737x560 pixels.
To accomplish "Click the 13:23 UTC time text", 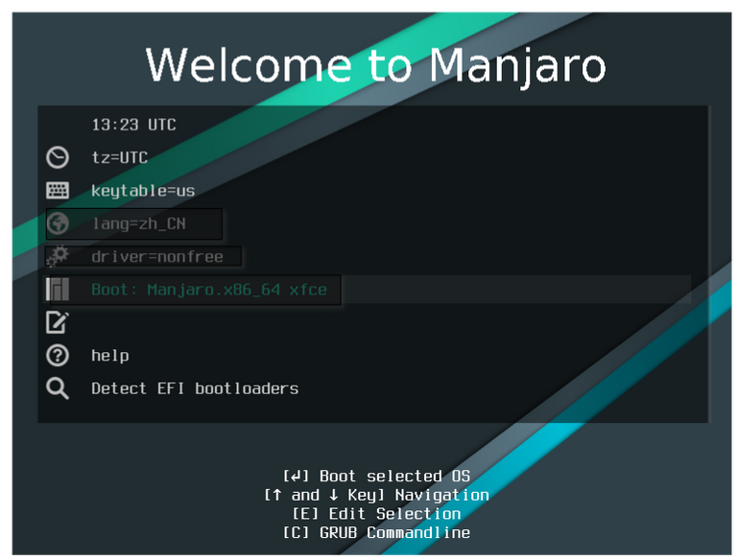I will pos(133,125).
